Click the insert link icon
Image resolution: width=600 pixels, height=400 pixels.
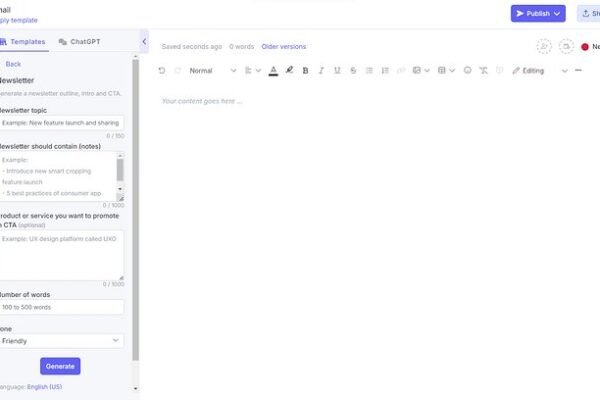click(401, 70)
